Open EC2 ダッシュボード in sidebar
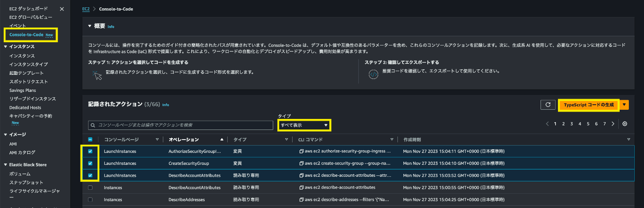This screenshot has width=644, height=208. coord(29,9)
